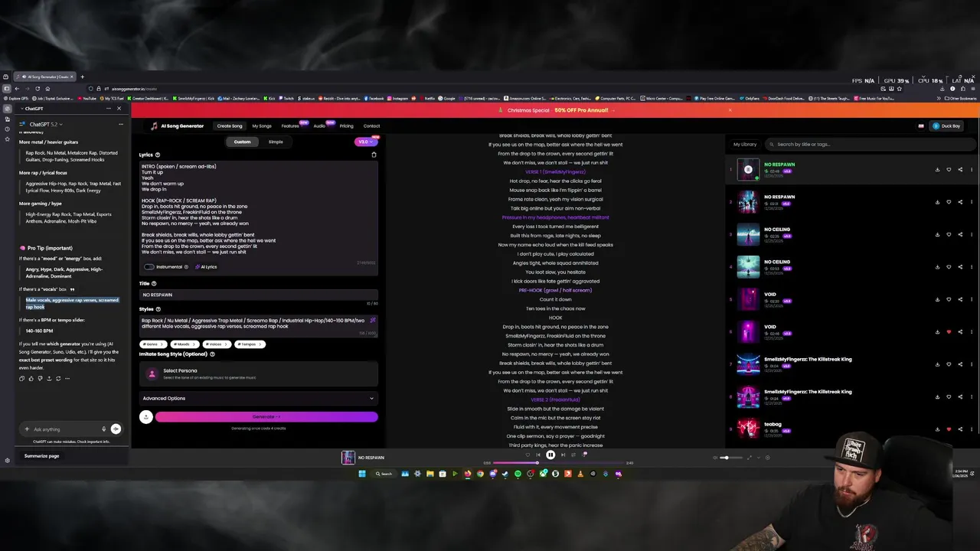Download the second NO RESPAWN track
The height and width of the screenshot is (551, 980).
coord(937,202)
